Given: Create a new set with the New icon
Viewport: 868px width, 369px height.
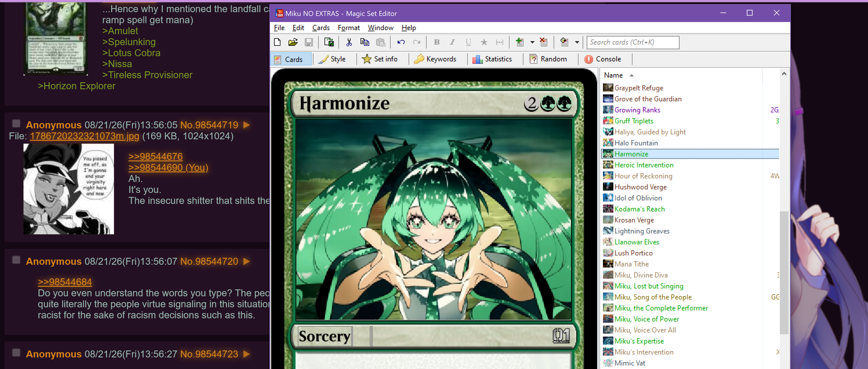Looking at the screenshot, I should click(277, 42).
